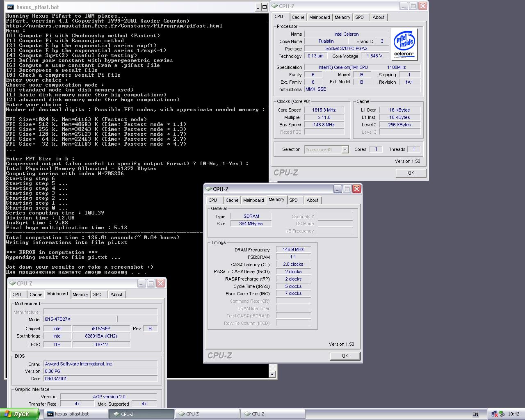Viewport: 525px width, 420px height.
Task: Close the CPU-Z window showing Memory timings
Action: (356, 189)
